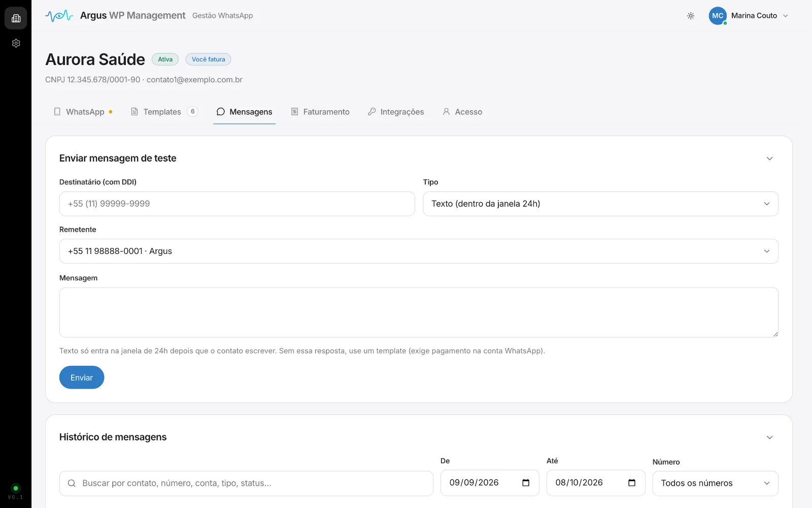Click the Acesso tab person icon
This screenshot has height=508, width=812.
(x=446, y=111)
